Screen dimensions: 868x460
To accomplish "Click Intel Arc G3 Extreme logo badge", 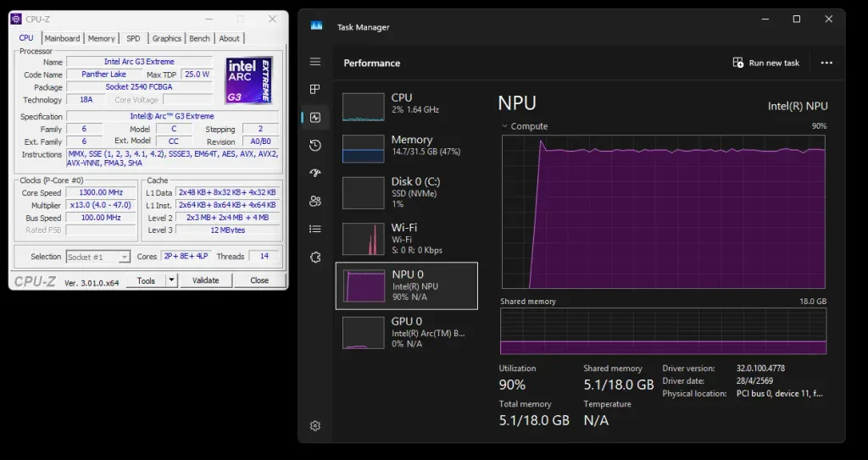I will pos(248,80).
